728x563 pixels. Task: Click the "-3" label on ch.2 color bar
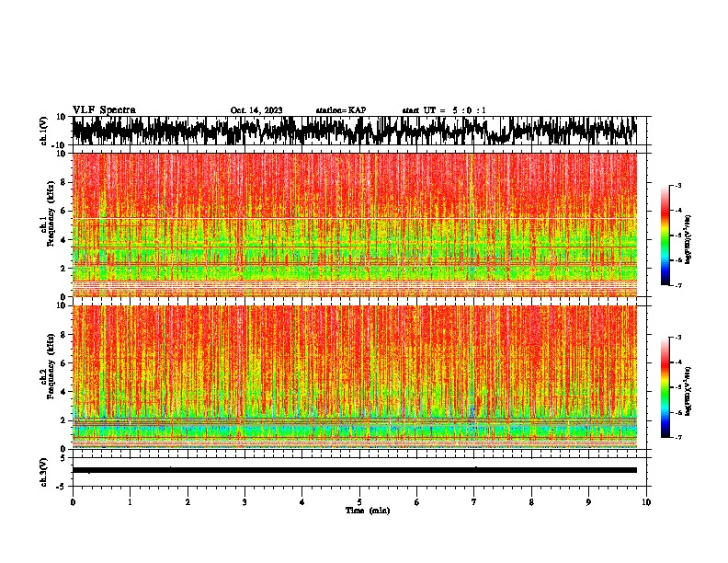(x=677, y=338)
